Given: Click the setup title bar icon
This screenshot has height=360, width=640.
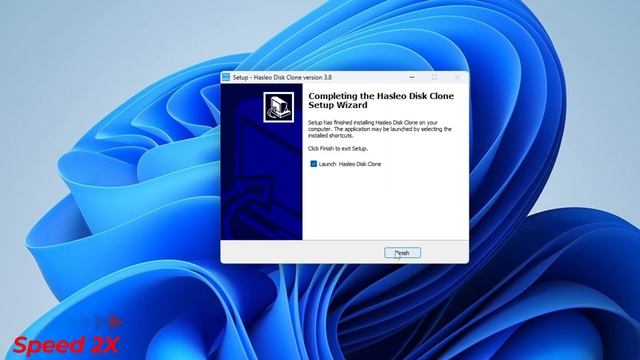Looking at the screenshot, I should [226, 77].
